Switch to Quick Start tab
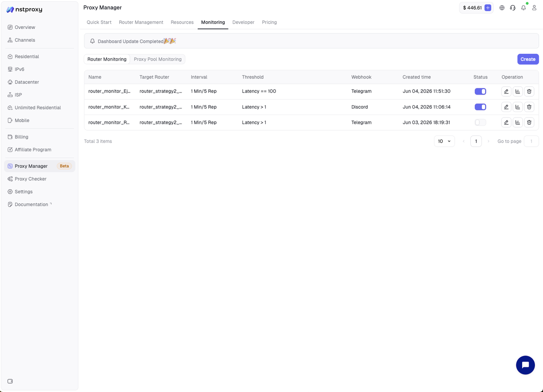This screenshot has height=392, width=543. pos(99,22)
